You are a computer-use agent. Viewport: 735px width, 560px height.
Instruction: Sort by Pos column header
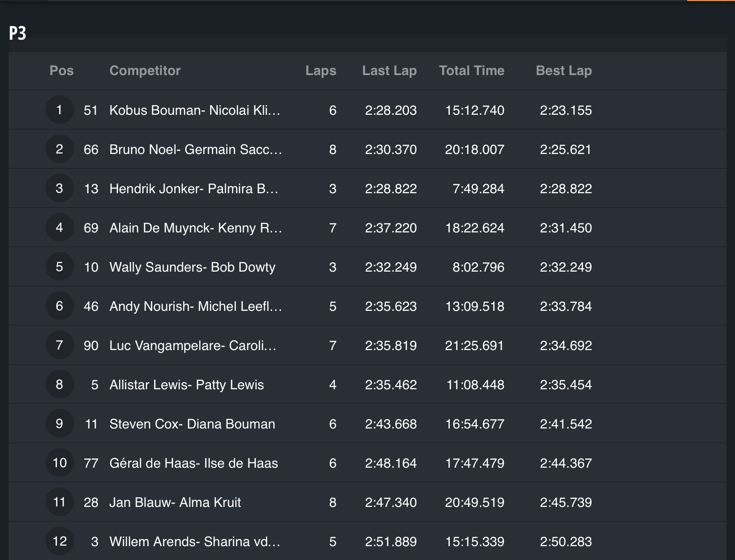pos(62,71)
